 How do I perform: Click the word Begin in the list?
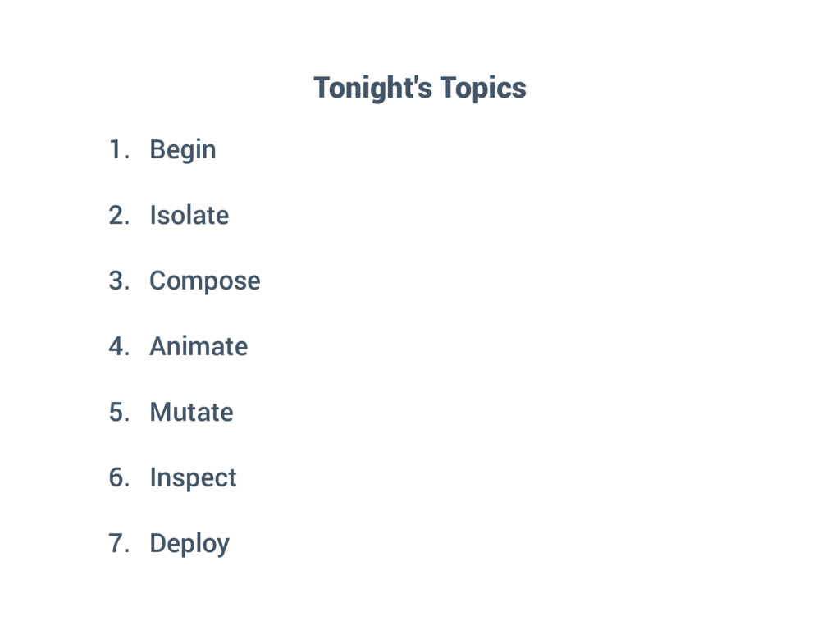click(x=183, y=150)
